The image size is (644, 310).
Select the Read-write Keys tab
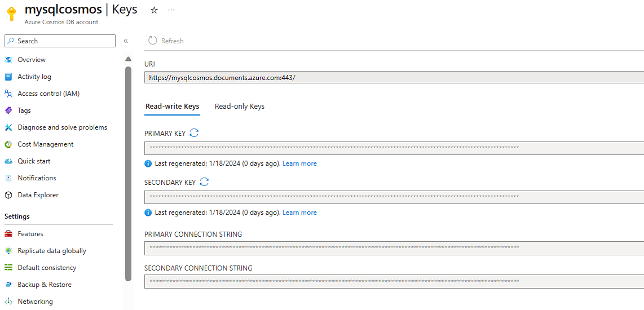pyautogui.click(x=173, y=107)
